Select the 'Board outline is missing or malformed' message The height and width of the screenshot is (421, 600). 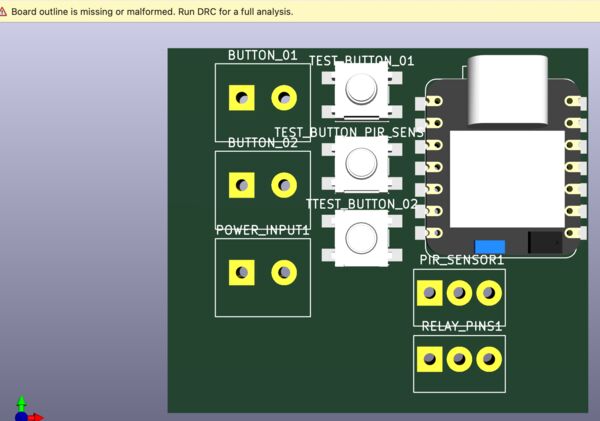click(152, 11)
